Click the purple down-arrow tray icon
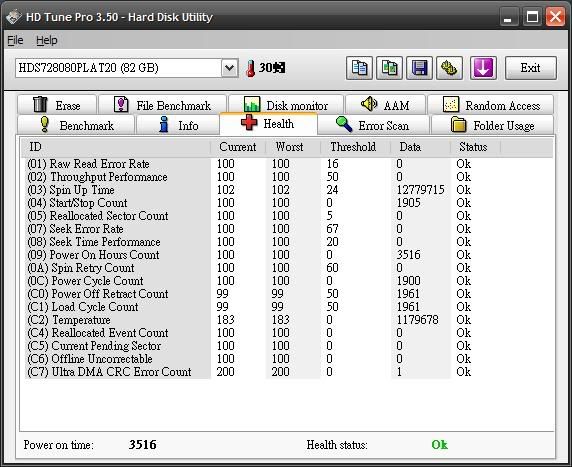The image size is (572, 467). (483, 68)
